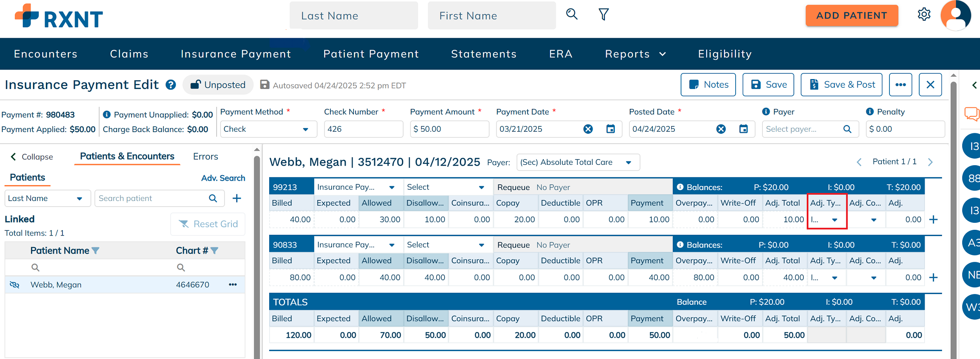Add adjustment row for code 99213
This screenshot has height=359, width=980.
933,219
